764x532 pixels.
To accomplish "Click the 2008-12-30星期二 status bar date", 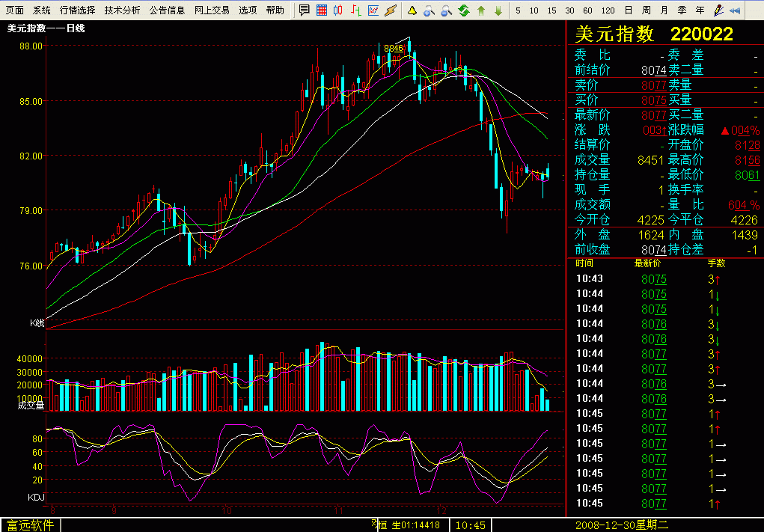I will click(622, 526).
